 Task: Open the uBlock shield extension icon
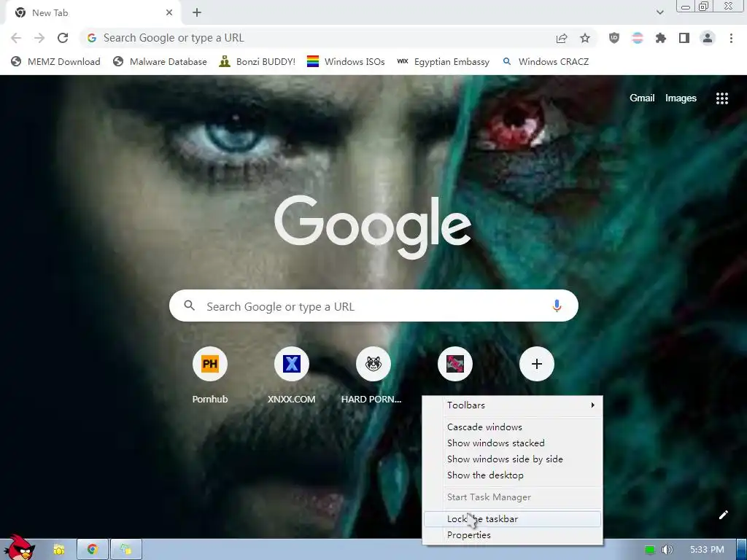click(x=614, y=38)
